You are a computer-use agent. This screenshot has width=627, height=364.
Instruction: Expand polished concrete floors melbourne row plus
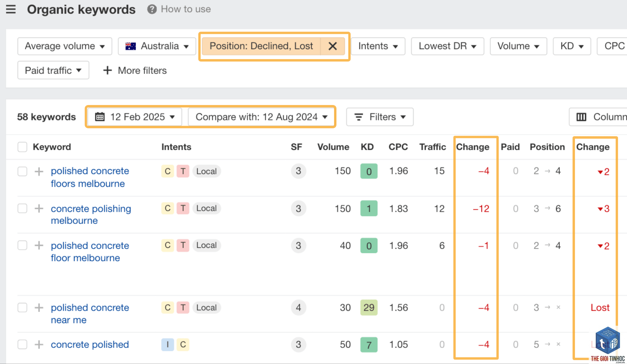pos(39,171)
